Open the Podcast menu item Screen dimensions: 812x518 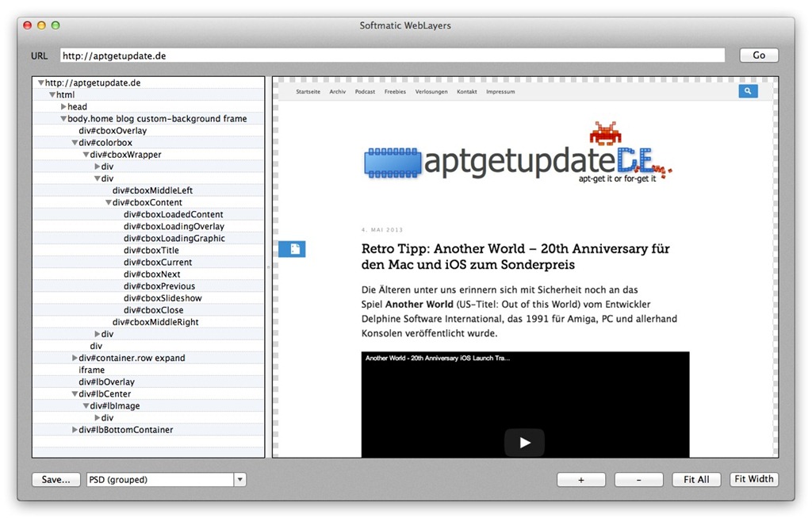click(x=365, y=92)
